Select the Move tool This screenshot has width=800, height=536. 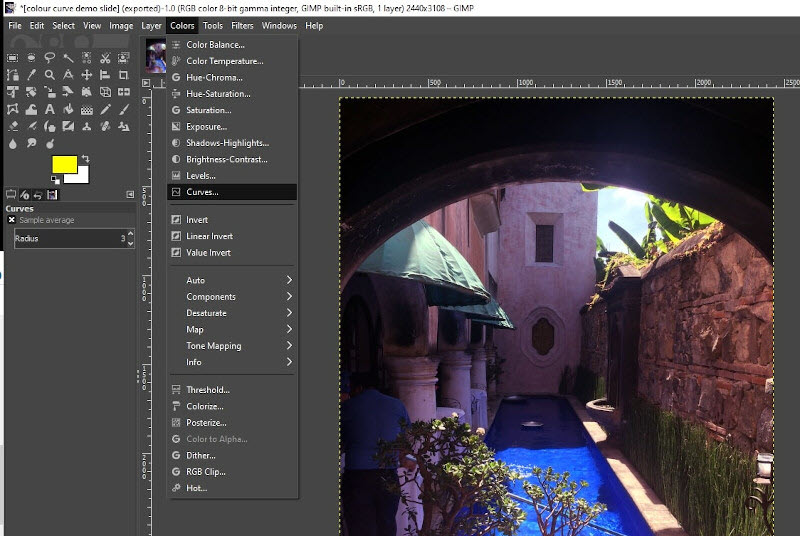87,75
